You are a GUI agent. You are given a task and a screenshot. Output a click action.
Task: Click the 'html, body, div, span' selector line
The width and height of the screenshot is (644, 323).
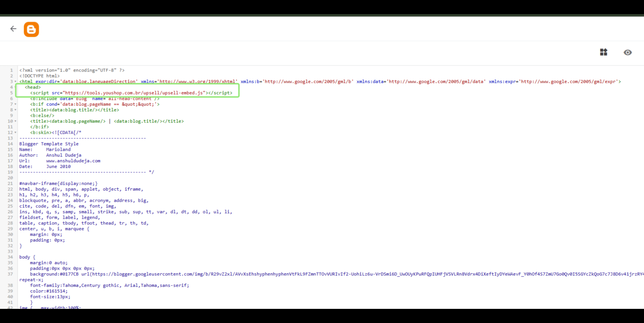click(81, 189)
